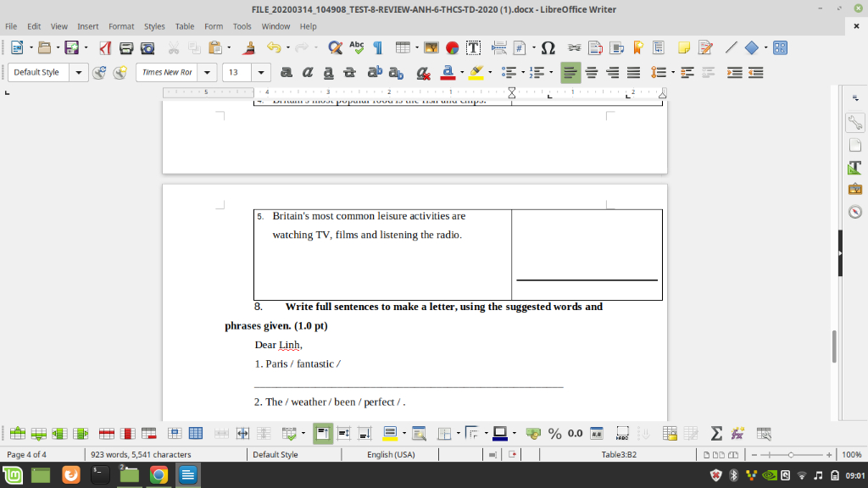Expand the Line Spacing dropdown arrow
868x488 pixels.
pos(672,73)
